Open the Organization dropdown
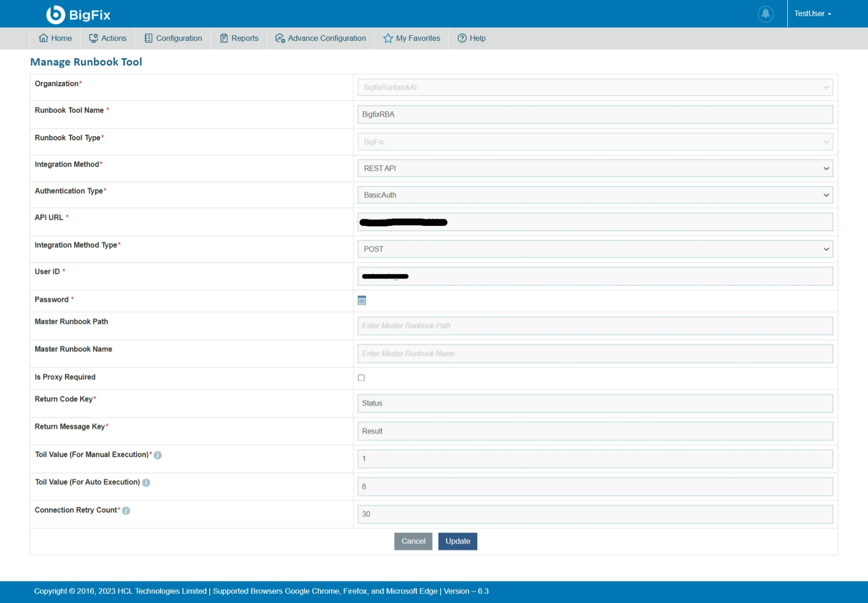868x603 pixels. click(x=595, y=87)
